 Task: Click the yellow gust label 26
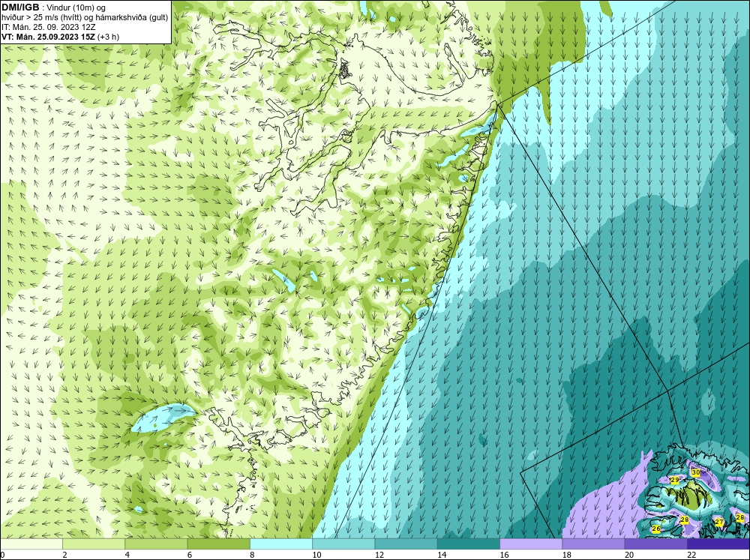(x=656, y=529)
